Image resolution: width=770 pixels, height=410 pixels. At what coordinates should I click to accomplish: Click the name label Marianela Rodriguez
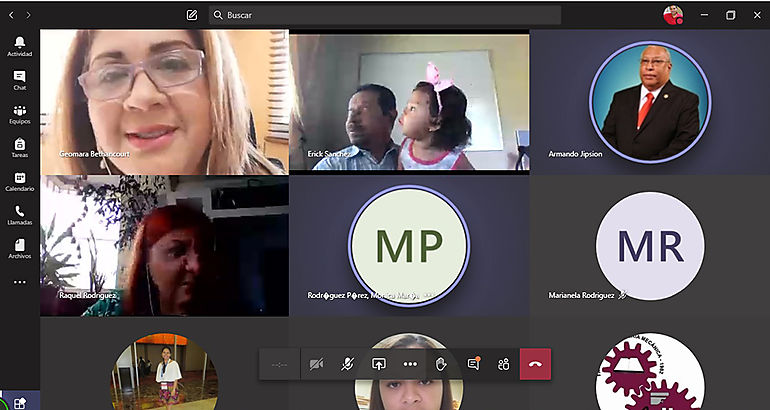tap(581, 296)
